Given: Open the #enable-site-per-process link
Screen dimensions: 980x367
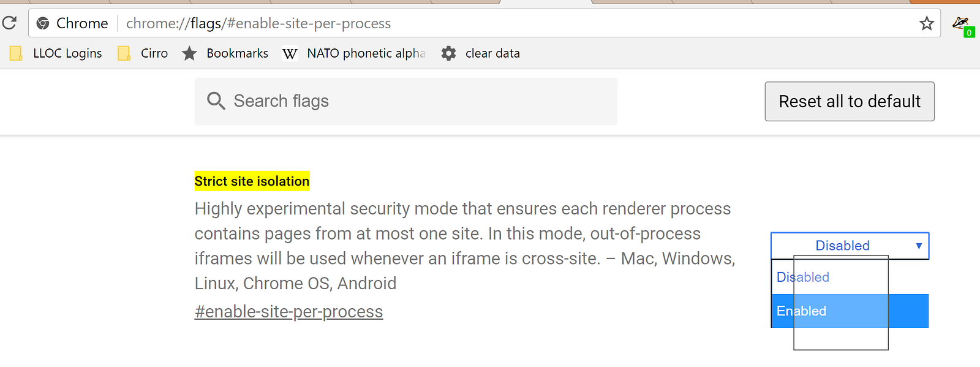Looking at the screenshot, I should point(288,312).
